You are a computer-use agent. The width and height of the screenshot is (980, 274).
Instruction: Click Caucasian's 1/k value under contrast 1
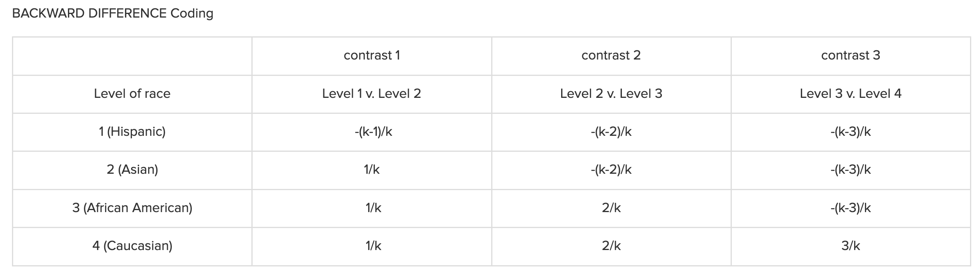pyautogui.click(x=373, y=246)
